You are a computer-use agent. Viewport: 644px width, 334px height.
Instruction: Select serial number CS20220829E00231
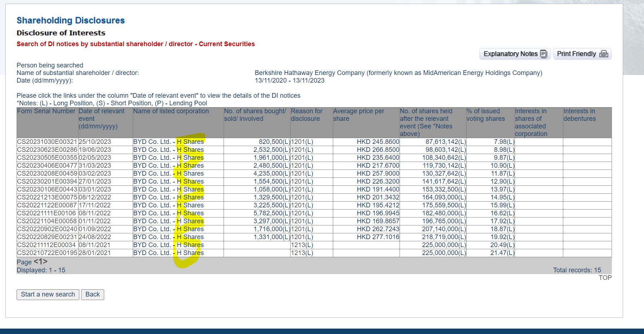tap(47, 237)
